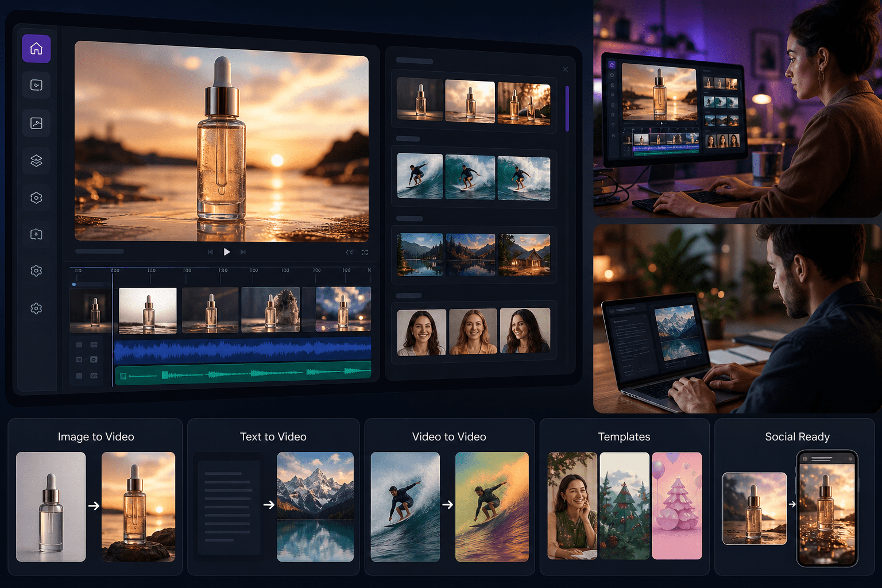Click the purple media panel scrollbar

pyautogui.click(x=567, y=109)
